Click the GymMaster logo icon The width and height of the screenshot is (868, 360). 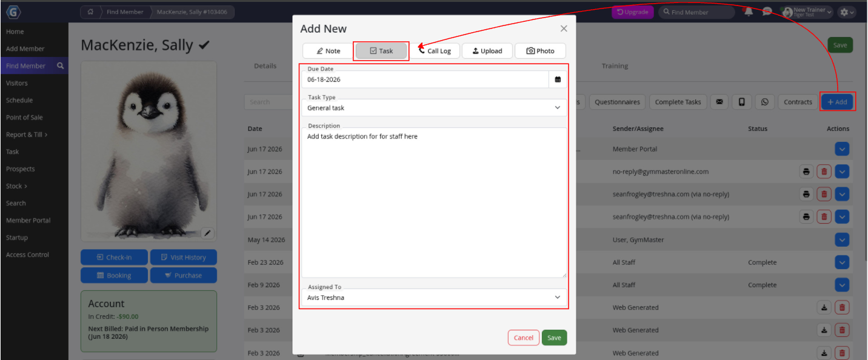coord(14,12)
